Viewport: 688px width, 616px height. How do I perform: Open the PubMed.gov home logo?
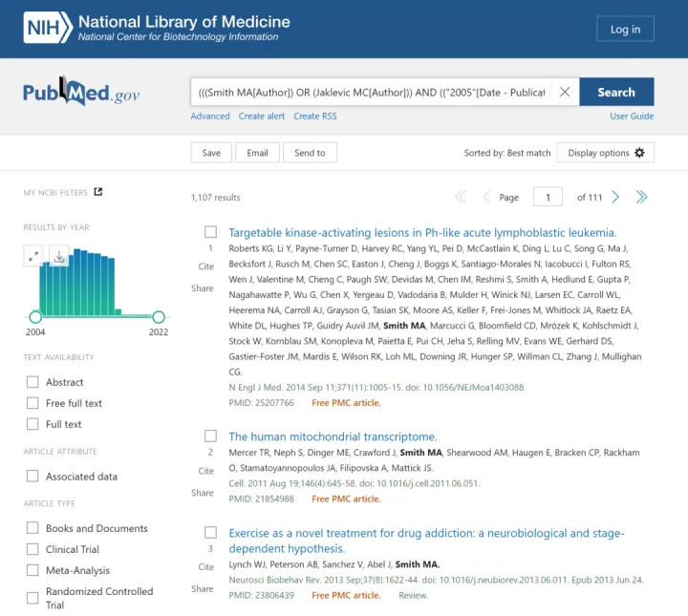coord(81,91)
